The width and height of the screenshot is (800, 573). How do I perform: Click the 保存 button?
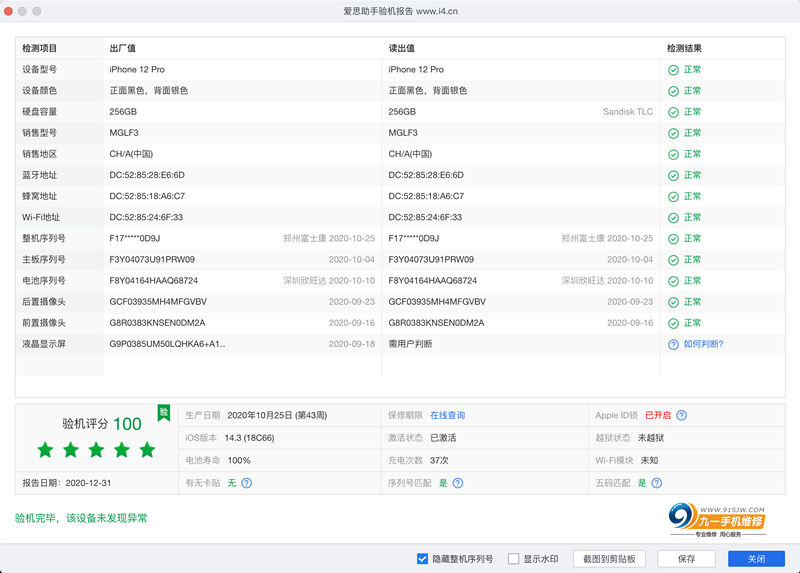click(686, 559)
